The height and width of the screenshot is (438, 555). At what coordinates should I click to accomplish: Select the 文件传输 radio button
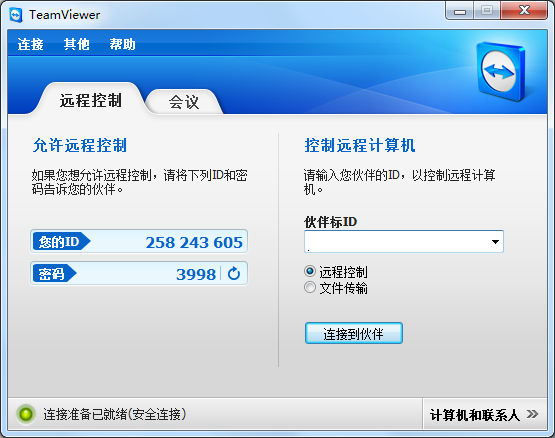coord(310,287)
